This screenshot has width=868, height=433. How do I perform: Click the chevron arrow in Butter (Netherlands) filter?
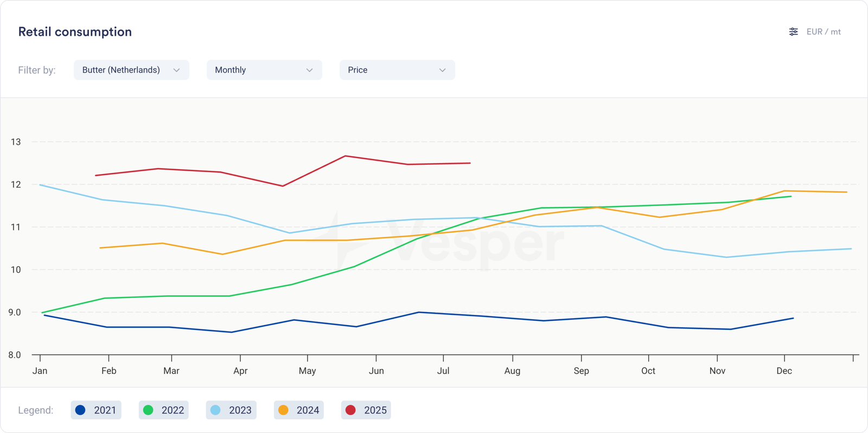176,70
